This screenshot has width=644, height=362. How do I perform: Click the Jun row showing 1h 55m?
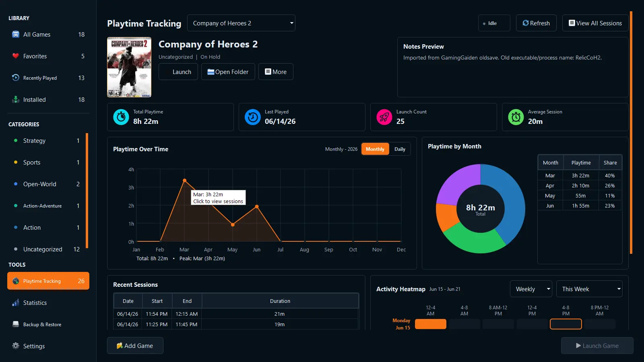(580, 206)
